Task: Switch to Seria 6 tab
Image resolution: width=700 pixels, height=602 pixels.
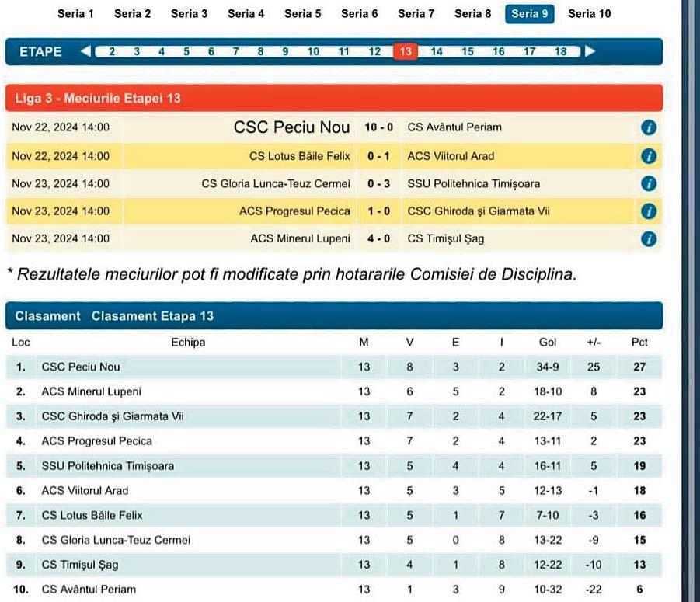Action: click(359, 14)
